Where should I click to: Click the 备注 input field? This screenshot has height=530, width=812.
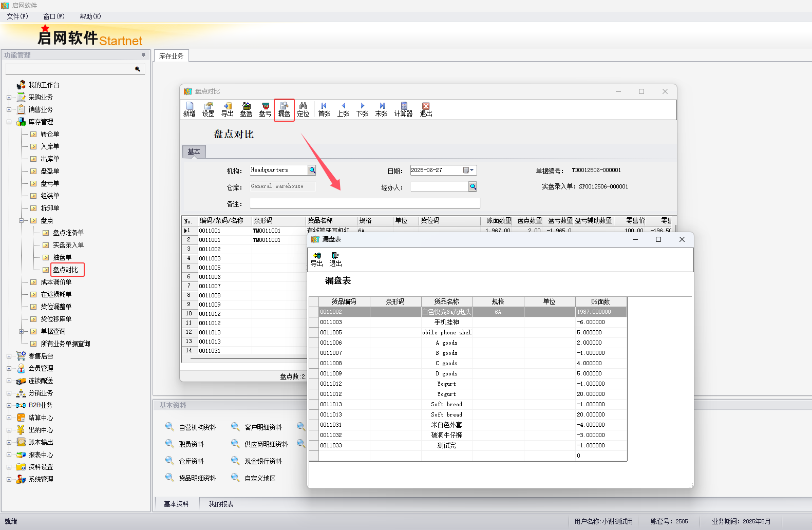point(365,203)
